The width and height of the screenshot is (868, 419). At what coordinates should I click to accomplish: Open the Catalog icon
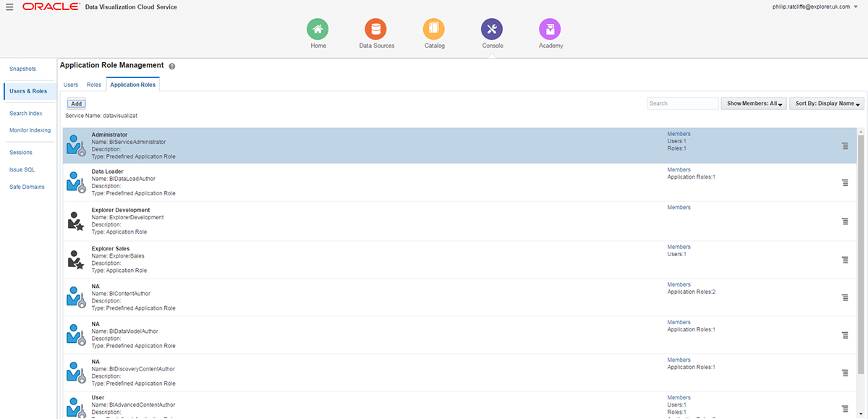click(434, 30)
